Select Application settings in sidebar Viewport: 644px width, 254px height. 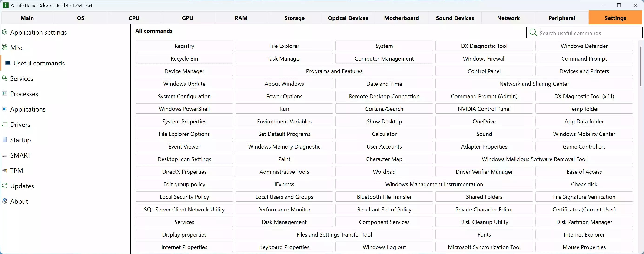click(x=65, y=32)
